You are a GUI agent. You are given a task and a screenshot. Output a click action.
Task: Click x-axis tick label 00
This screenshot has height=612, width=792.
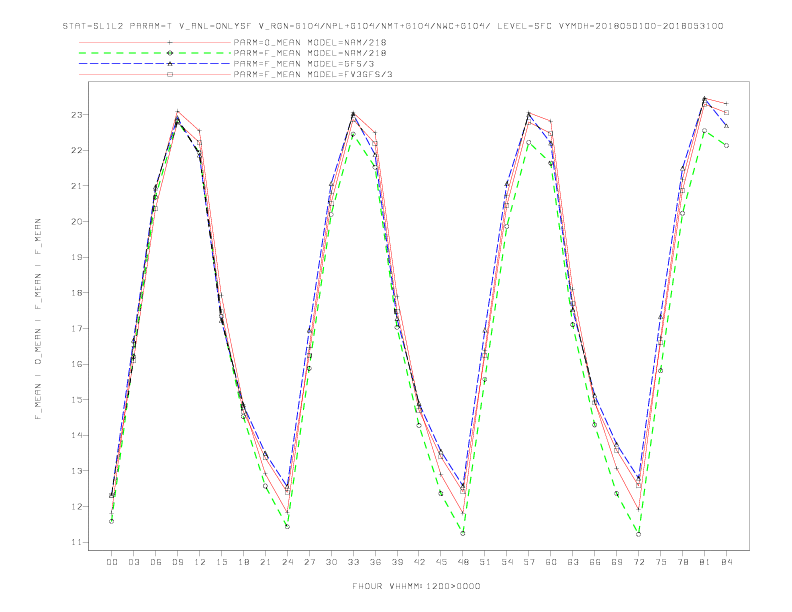pos(112,562)
